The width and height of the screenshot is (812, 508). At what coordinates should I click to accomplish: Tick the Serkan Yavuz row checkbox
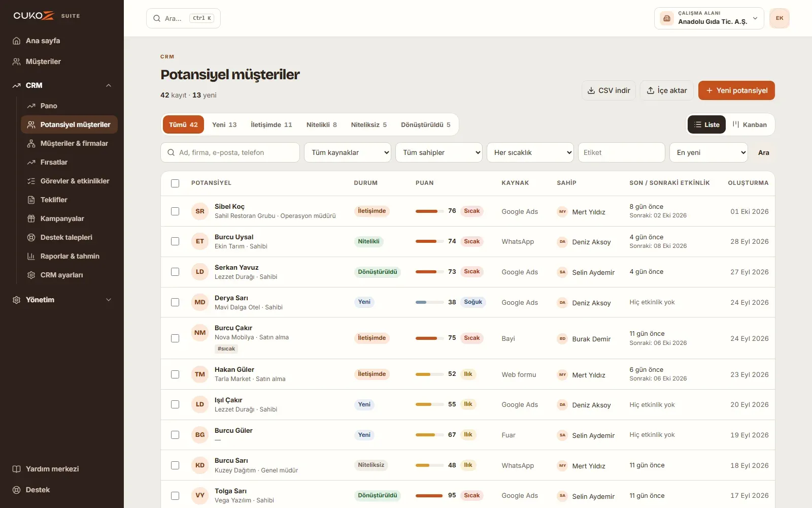pyautogui.click(x=175, y=272)
